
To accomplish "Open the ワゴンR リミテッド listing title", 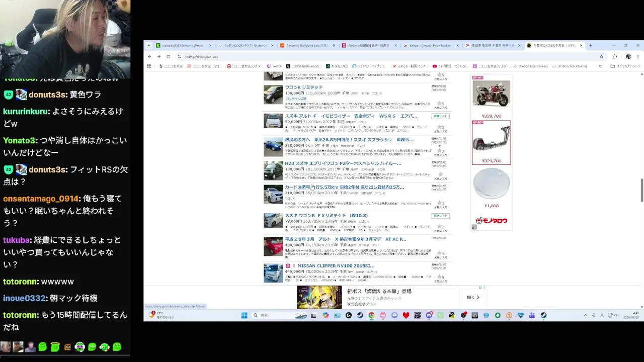I will 304,87.
